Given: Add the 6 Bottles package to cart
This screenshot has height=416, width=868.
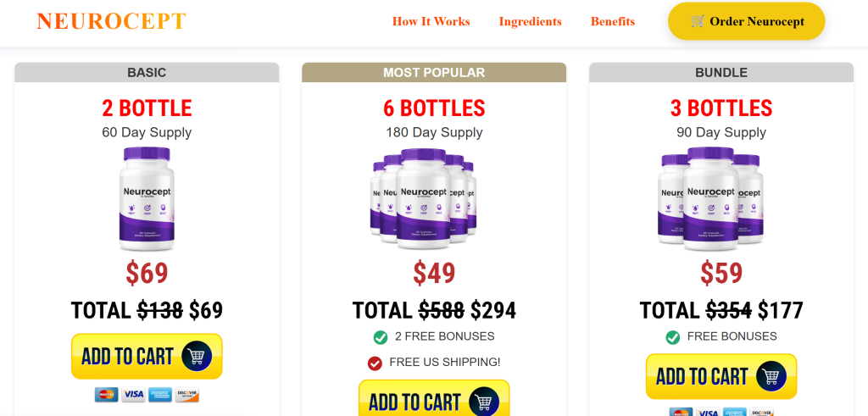Looking at the screenshot, I should point(433,400).
